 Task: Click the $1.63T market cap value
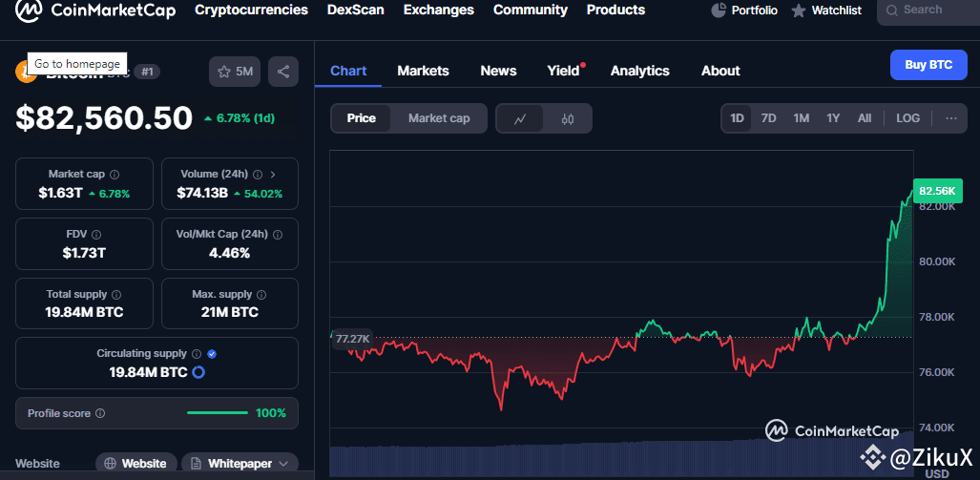pos(60,193)
